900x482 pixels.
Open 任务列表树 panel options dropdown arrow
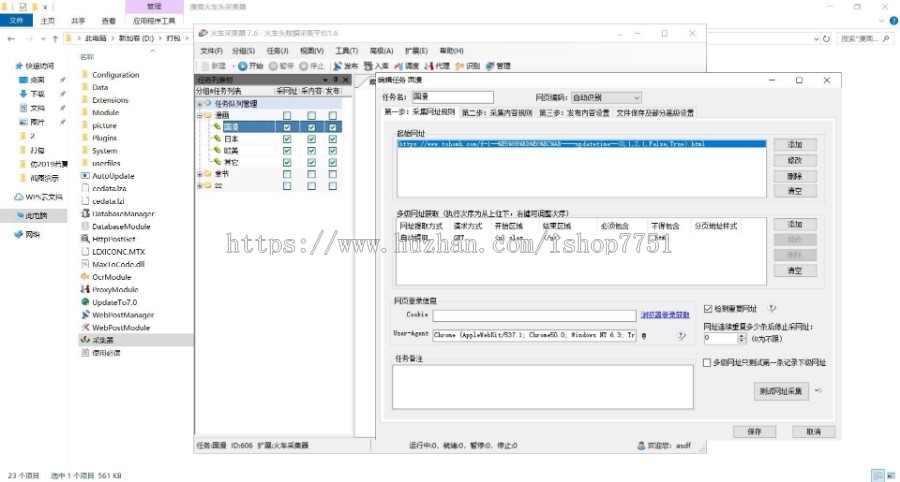(325, 80)
